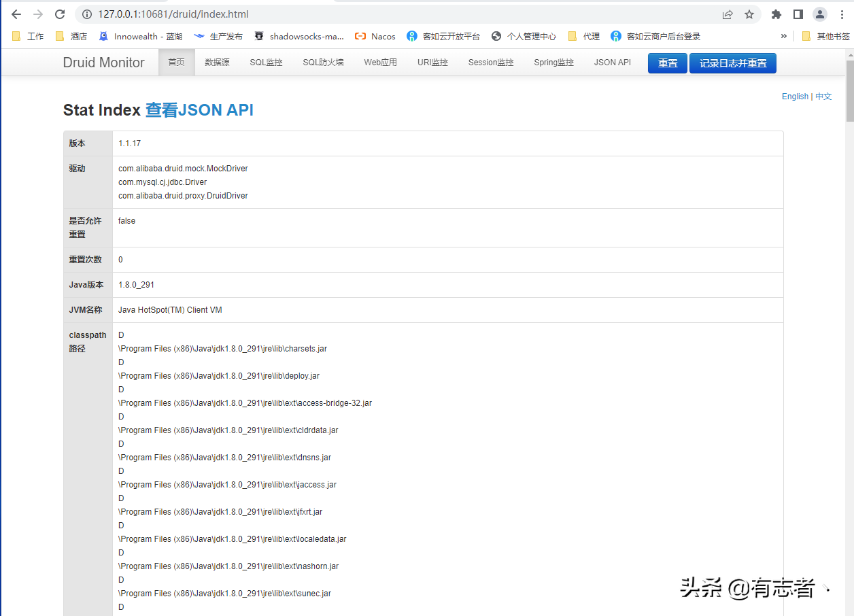The width and height of the screenshot is (854, 616).
Task: Click the browser profile avatar
Action: pos(819,14)
